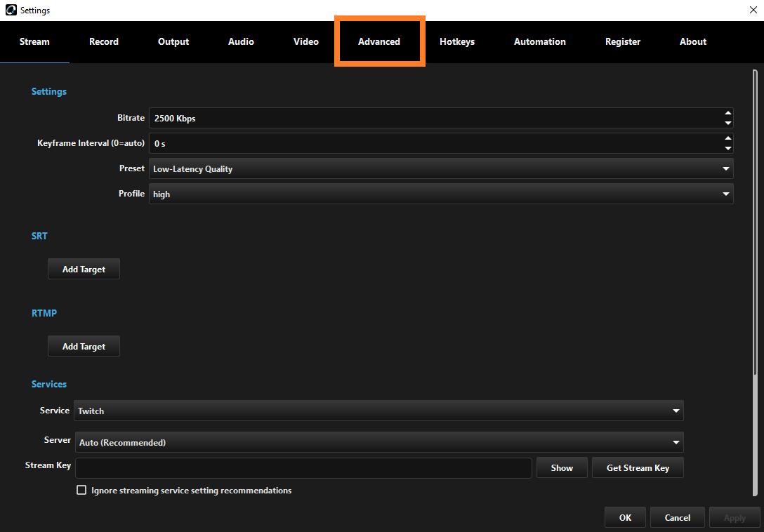Select the Automation tab
The width and height of the screenshot is (764, 532).
(539, 42)
